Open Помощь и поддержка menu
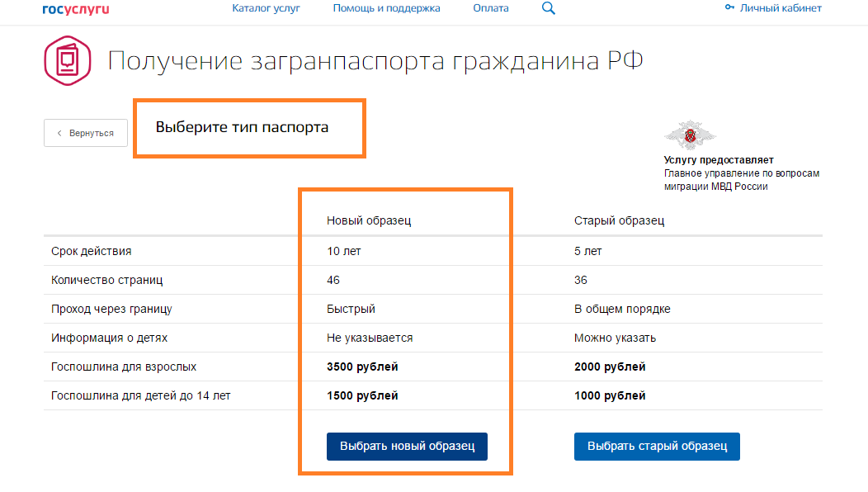The width and height of the screenshot is (868, 492). (386, 8)
